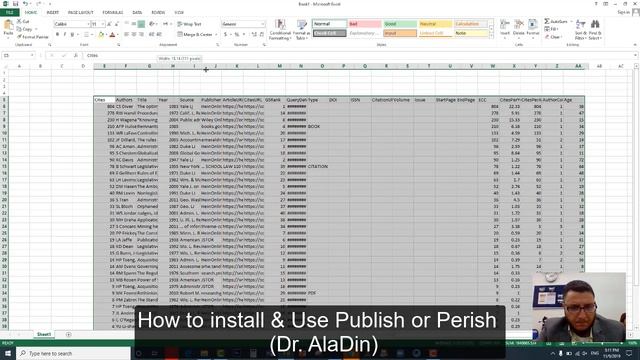
Task: Open Sort & Filter menu
Action: 580,29
